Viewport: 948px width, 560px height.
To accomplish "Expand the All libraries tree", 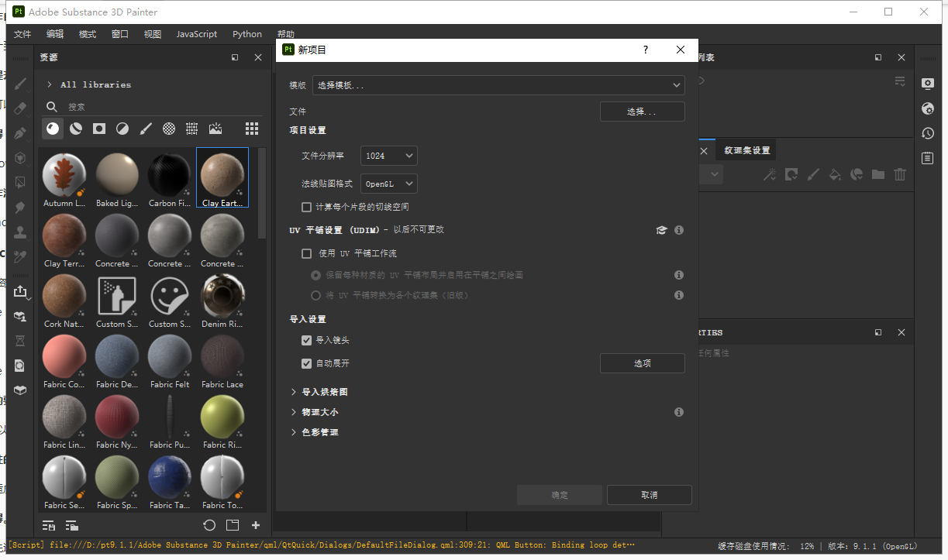I will pos(50,84).
